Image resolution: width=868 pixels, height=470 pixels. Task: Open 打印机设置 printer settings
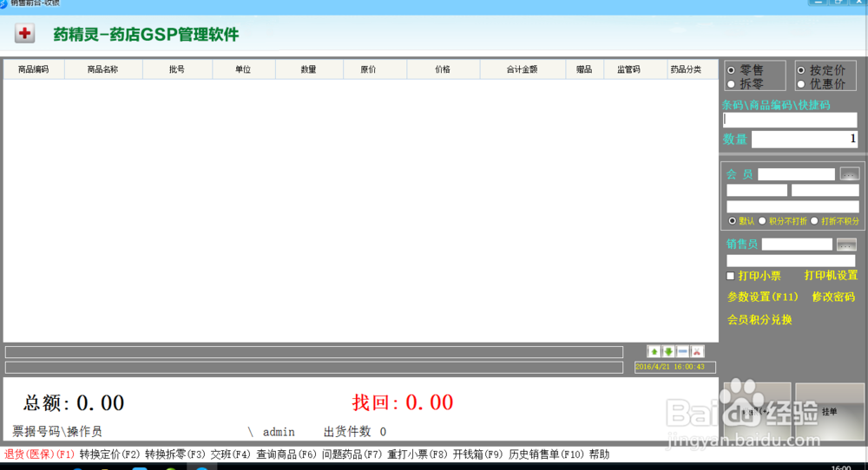click(x=831, y=276)
